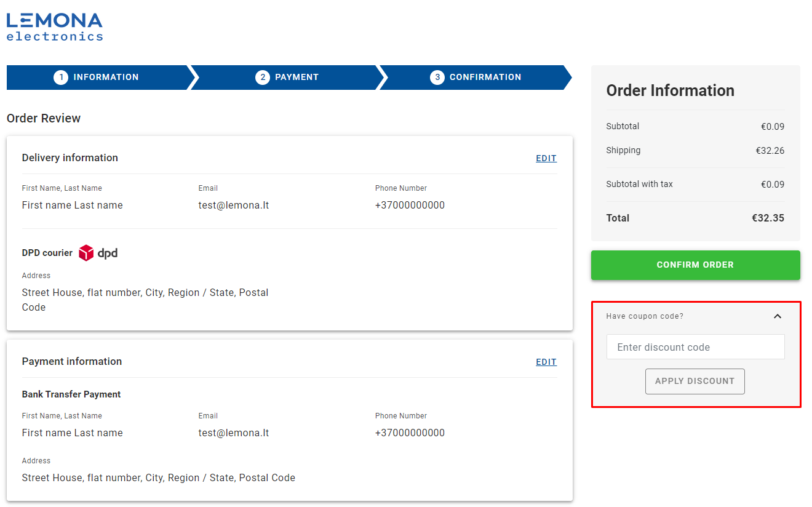This screenshot has width=812, height=507.
Task: Switch to the PAYMENT checkout step
Action: coord(295,77)
